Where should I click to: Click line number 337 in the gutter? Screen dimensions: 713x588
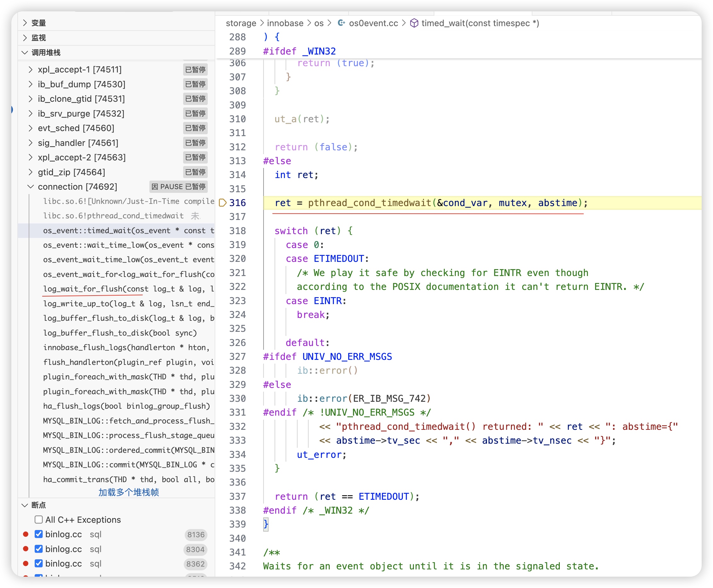237,497
